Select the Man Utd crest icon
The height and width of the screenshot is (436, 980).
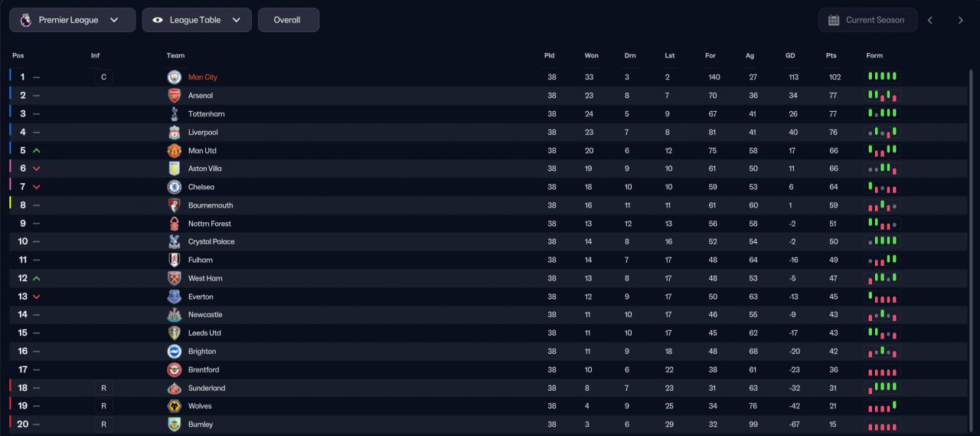tap(175, 151)
